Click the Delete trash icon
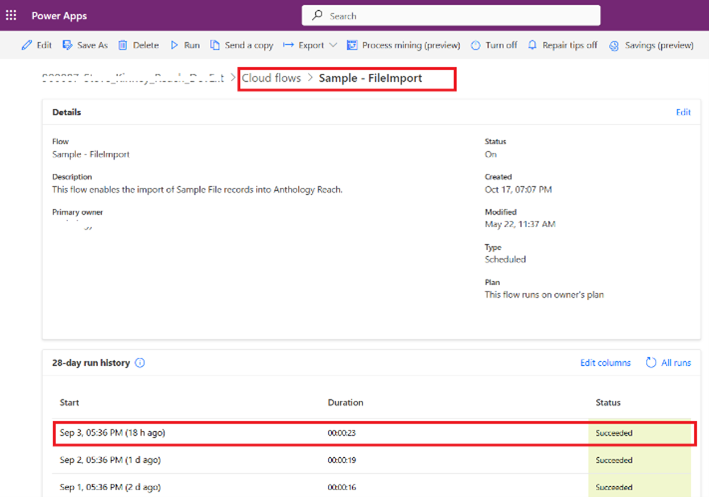Viewport: 709px width, 497px height. point(123,45)
